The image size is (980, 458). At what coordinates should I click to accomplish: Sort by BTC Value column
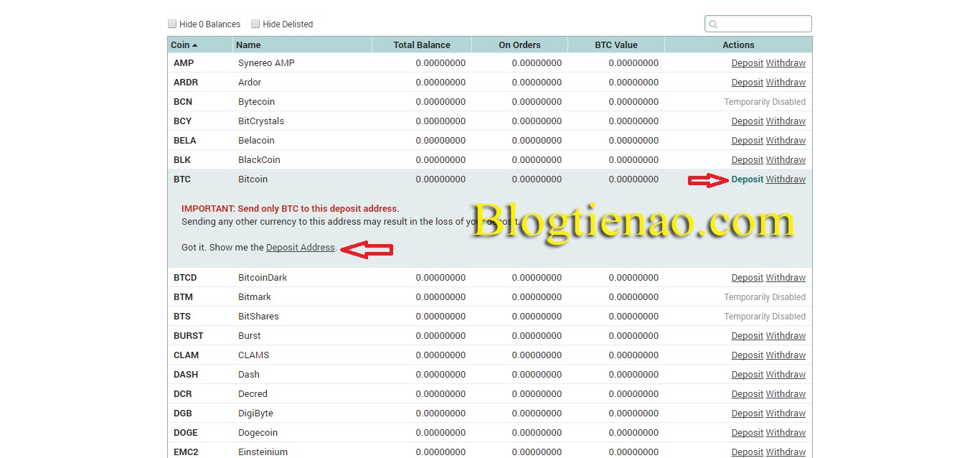click(x=616, y=45)
